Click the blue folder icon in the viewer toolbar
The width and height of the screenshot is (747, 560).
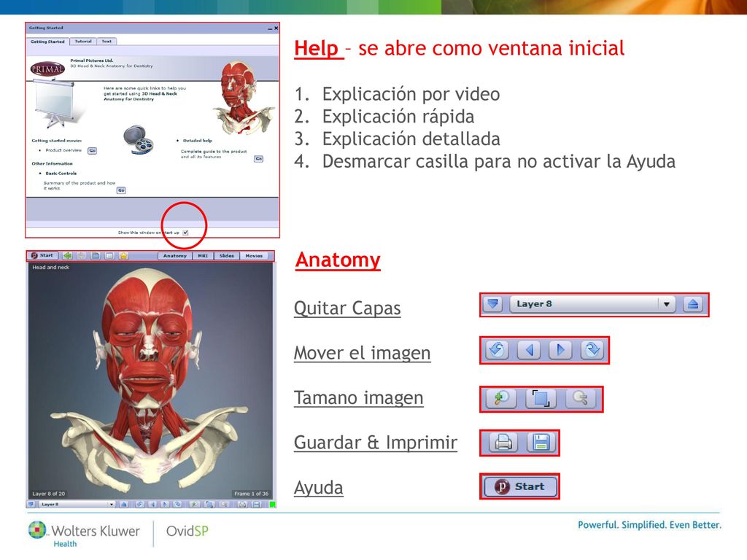pos(96,256)
